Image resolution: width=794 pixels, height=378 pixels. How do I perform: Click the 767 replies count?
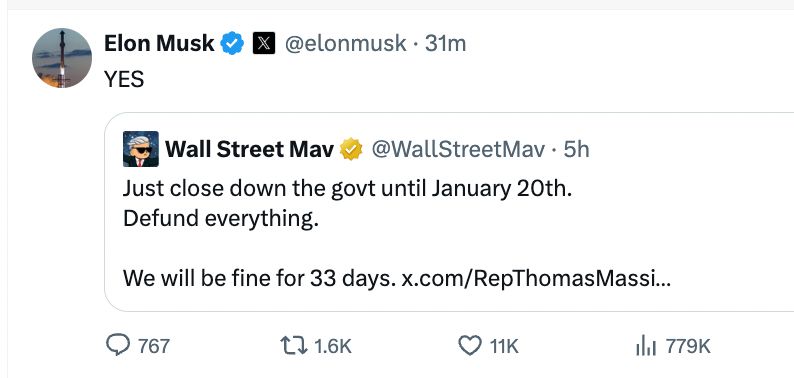pos(154,347)
